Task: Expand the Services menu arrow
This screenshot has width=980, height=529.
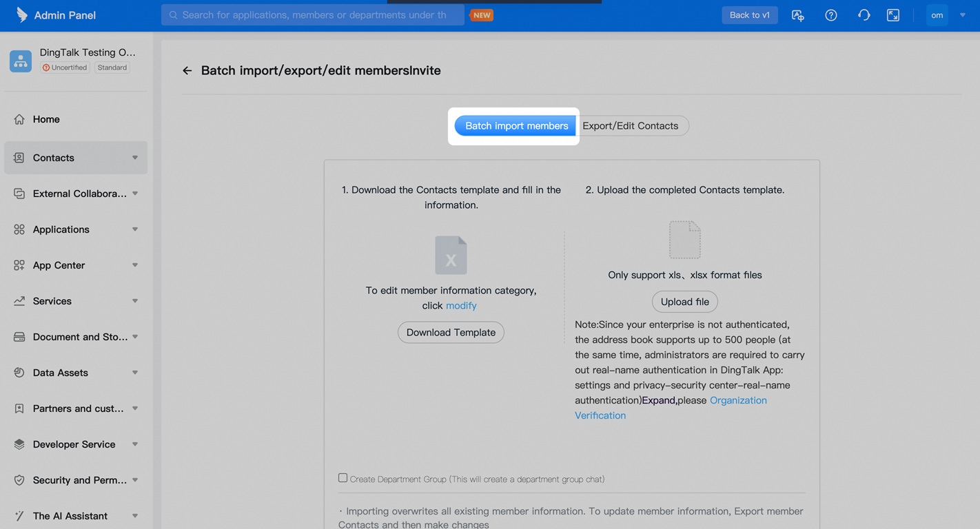Action: coord(135,301)
